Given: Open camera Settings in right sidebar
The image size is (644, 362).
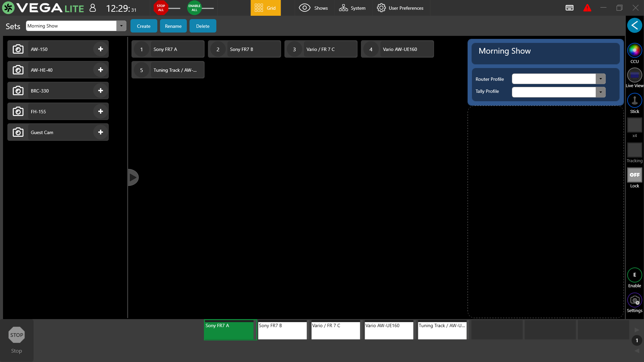Looking at the screenshot, I should pyautogui.click(x=635, y=300).
